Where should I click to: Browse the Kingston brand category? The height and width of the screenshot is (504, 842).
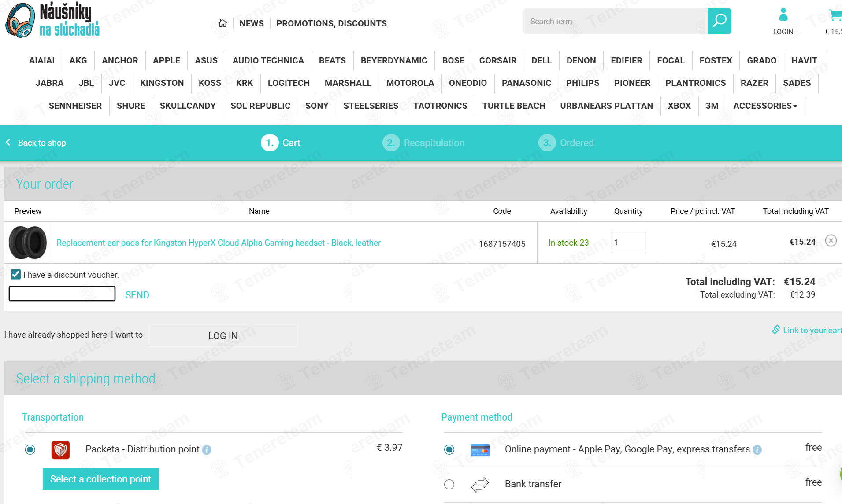(162, 83)
